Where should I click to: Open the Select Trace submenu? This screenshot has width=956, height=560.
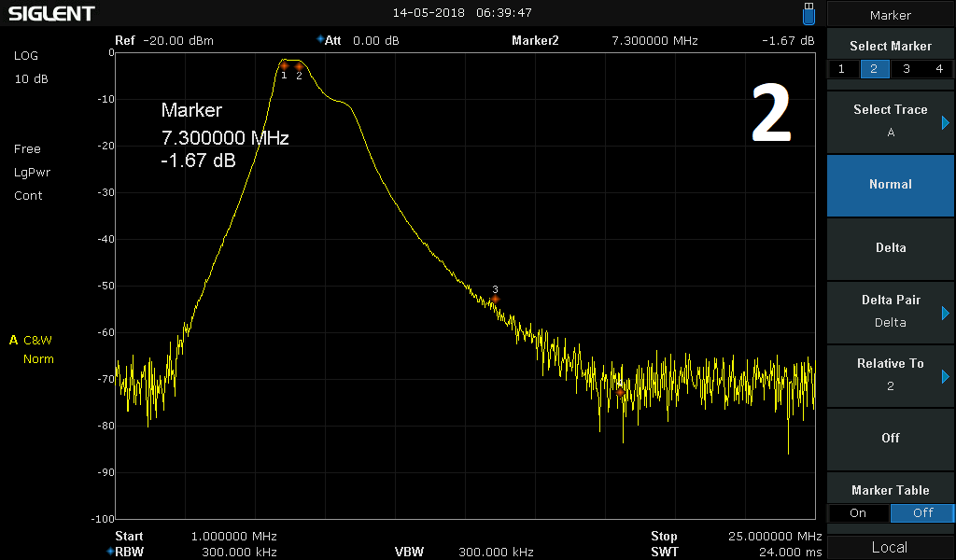(890, 120)
